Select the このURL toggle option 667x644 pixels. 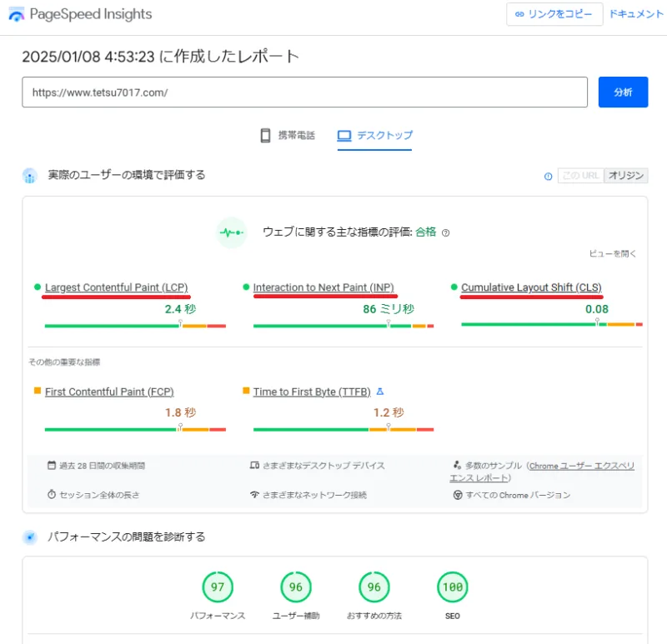[x=580, y=176]
